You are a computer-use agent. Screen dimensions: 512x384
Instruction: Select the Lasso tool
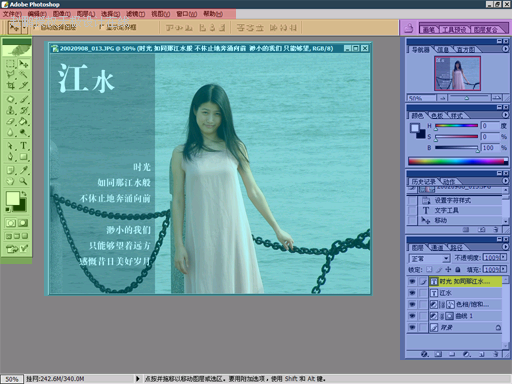point(11,74)
